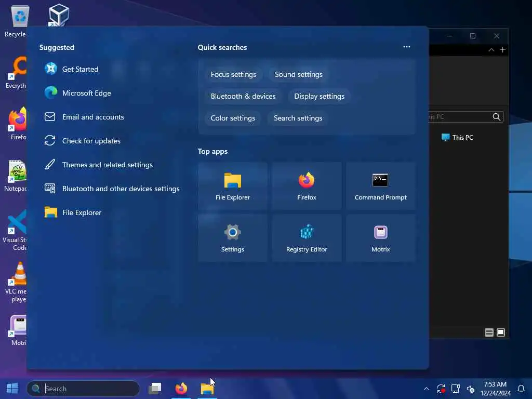Open the Quick searches more options menu
This screenshot has width=532, height=399.
406,47
